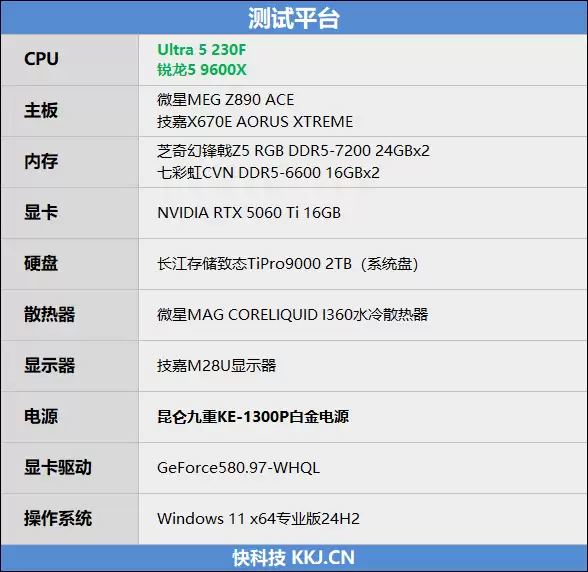Viewport: 588px width, 572px height.
Task: Click '长江存储致态TiPro9000 2TB' value
Action: [x=254, y=264]
